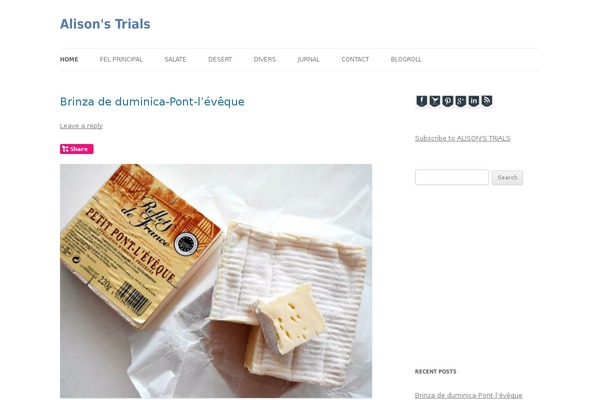Open the Desert menu item
The image size is (600, 400).
220,59
